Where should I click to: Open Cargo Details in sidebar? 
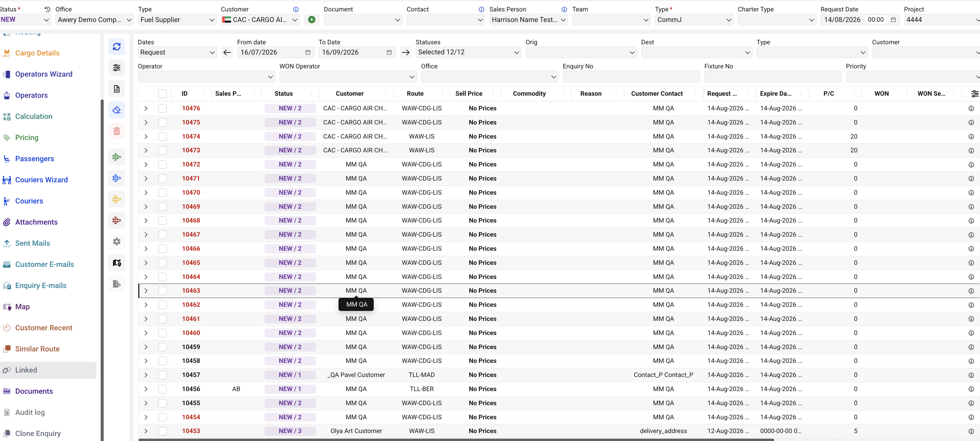[x=37, y=53]
